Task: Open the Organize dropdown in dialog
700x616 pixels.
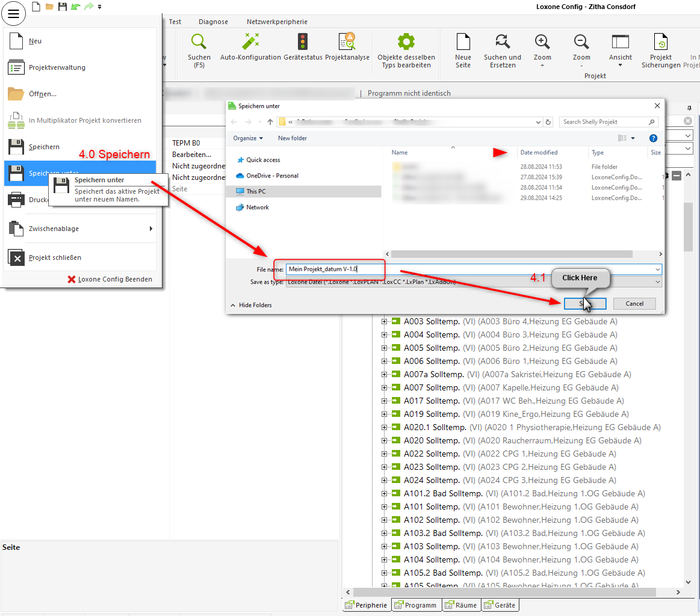Action: point(248,138)
